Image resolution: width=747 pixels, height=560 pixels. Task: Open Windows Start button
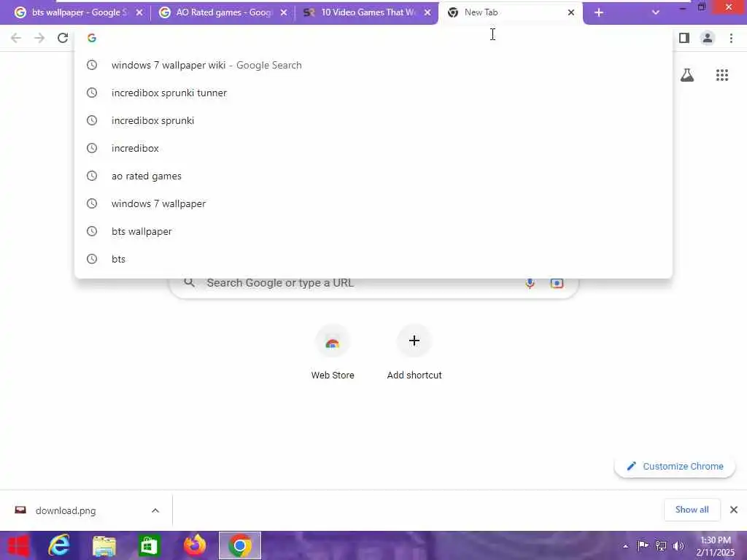click(18, 545)
